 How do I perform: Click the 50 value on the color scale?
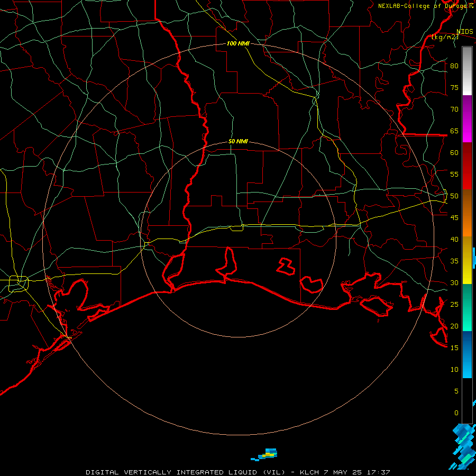click(x=454, y=196)
